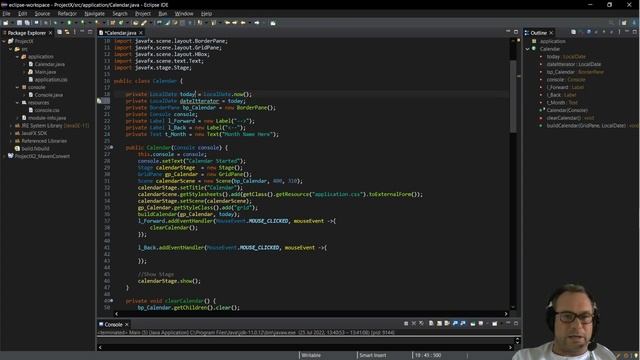Open Console.java in Package Explorer
Image resolution: width=640 pixels, height=360 pixels.
click(x=49, y=95)
